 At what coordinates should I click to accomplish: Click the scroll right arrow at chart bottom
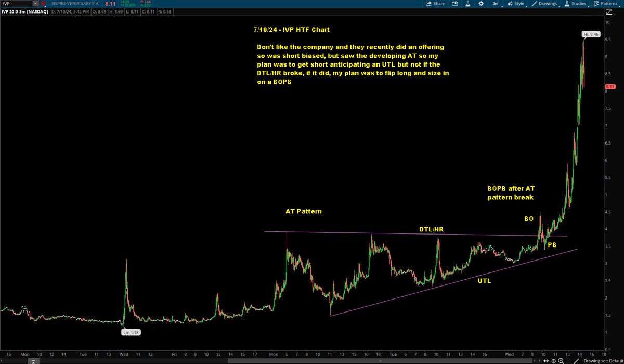coord(539,361)
